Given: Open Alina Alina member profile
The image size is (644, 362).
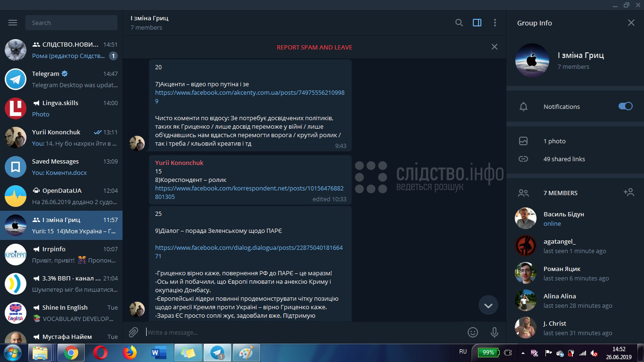Looking at the screenshot, I should click(x=575, y=300).
